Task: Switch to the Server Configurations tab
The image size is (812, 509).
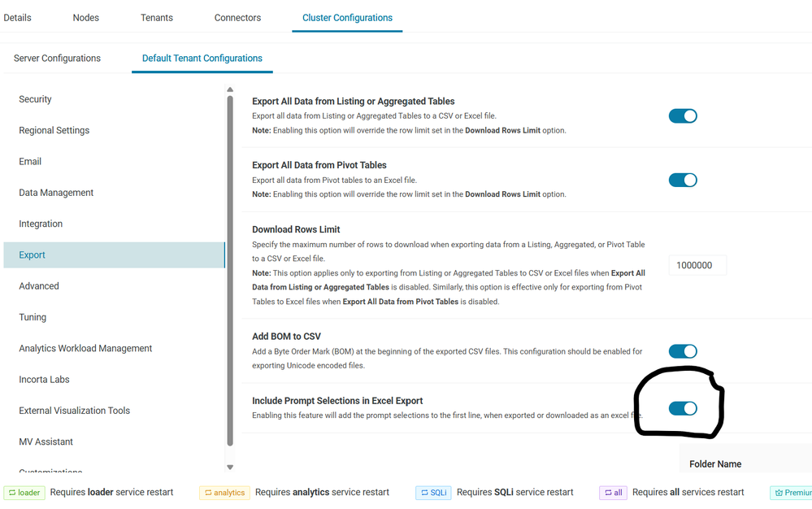Action: pos(57,59)
